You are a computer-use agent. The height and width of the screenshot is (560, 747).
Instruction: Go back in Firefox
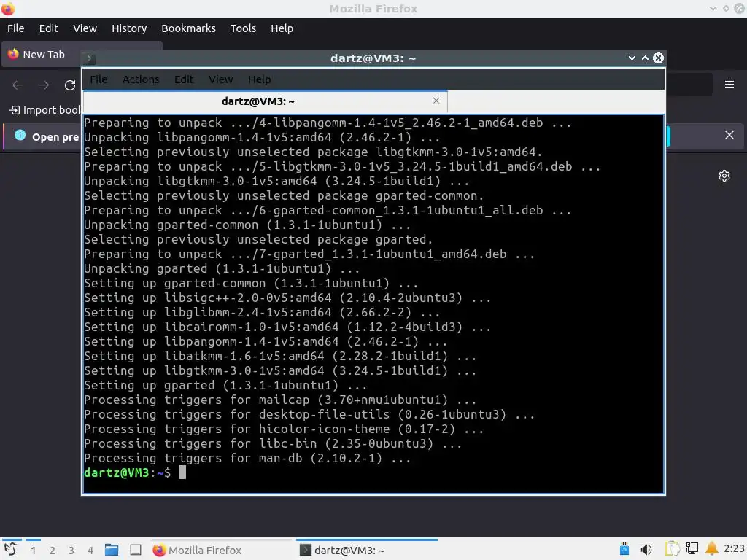click(18, 85)
